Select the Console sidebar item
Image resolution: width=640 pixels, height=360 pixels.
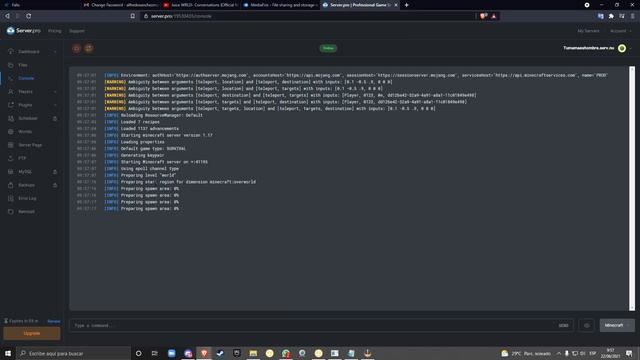pos(26,78)
